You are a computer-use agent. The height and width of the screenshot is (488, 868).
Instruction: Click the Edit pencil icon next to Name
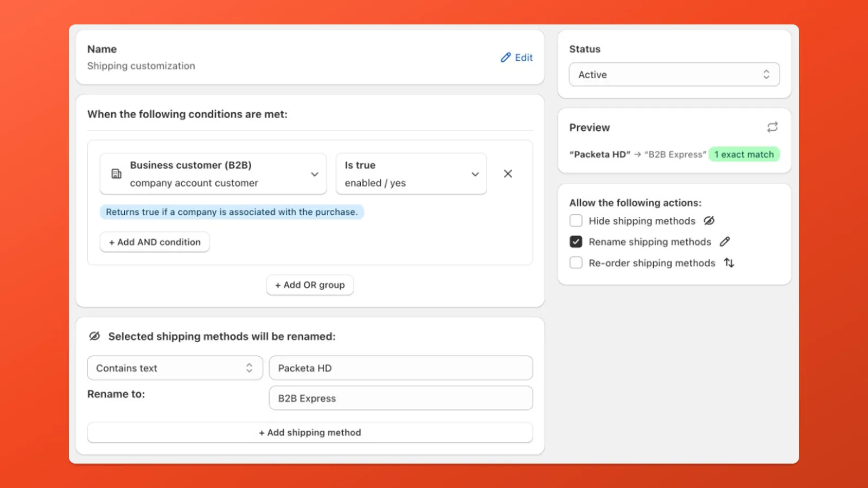(506, 57)
